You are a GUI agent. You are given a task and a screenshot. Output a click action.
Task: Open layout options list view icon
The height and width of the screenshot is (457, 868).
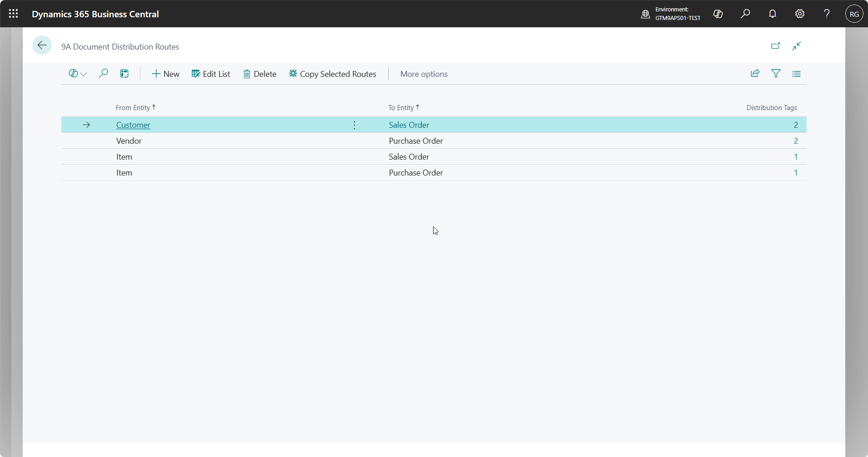(x=796, y=74)
